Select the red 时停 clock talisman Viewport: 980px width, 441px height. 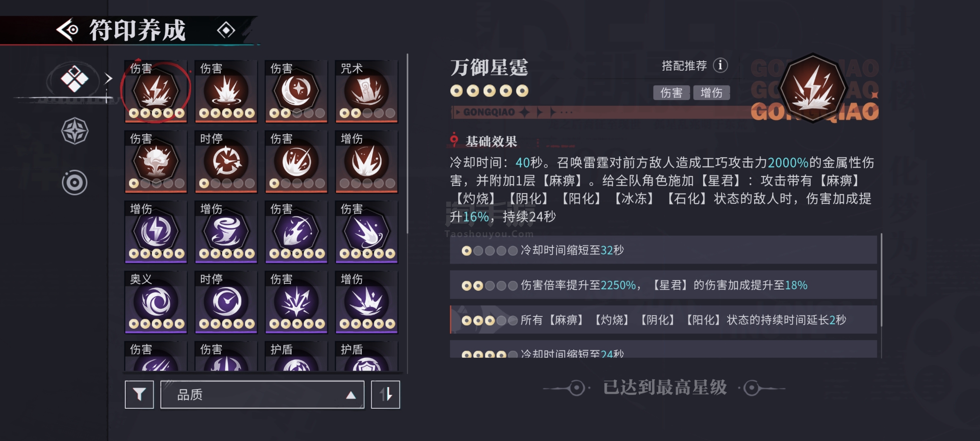tap(226, 162)
